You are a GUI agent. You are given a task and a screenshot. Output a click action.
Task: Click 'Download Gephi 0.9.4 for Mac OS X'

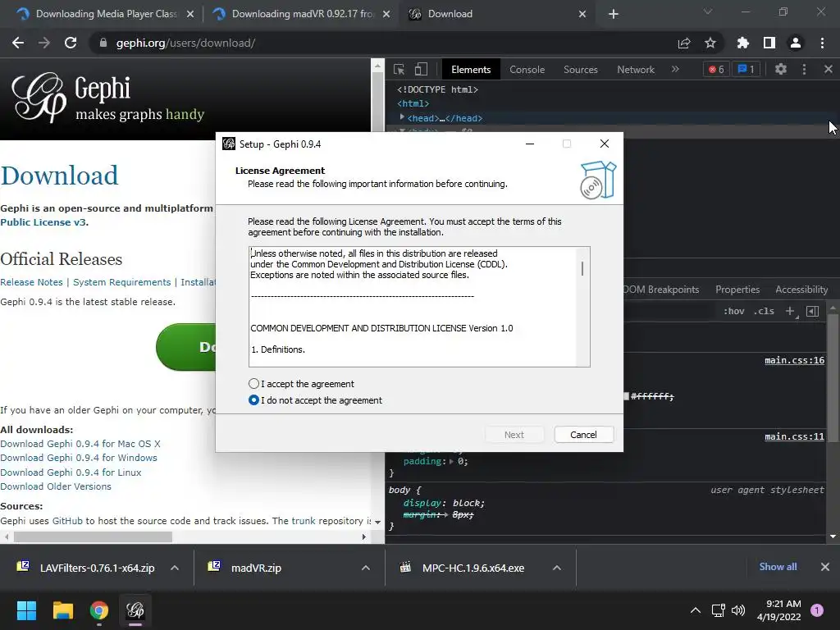(x=80, y=444)
